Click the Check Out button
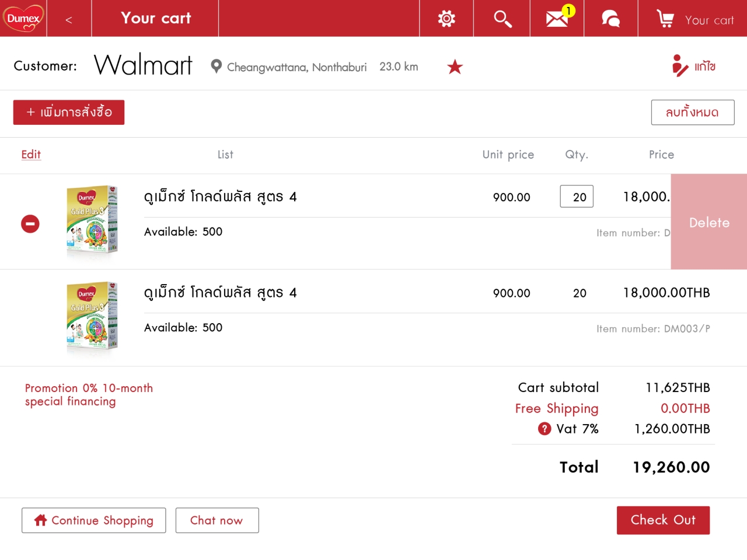The width and height of the screenshot is (747, 560). [x=663, y=520]
